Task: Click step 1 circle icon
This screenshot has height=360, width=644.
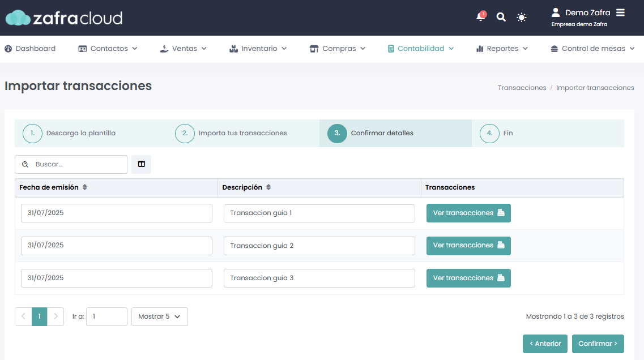Action: pos(32,134)
